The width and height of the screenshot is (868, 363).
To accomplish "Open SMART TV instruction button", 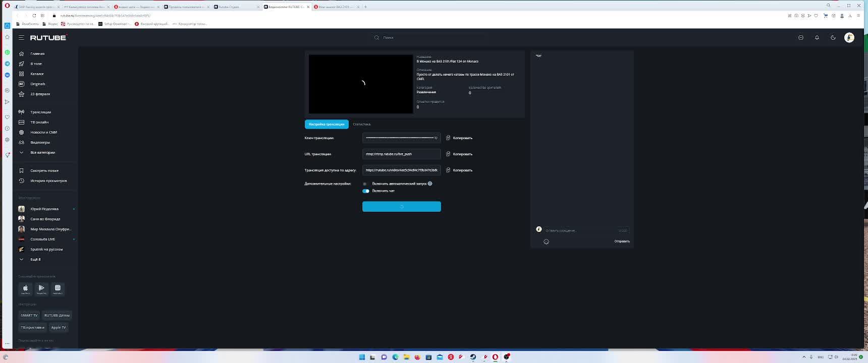I will 29,315.
